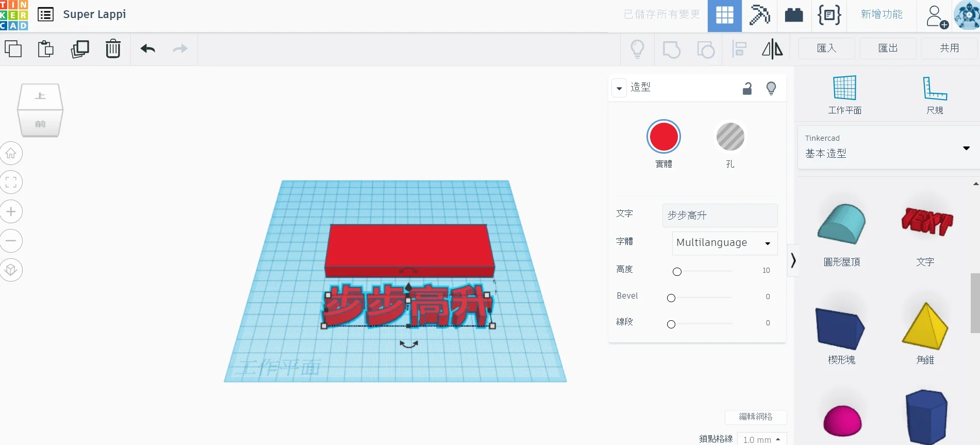Fit all in view icon
980x445 pixels.
pos(11,182)
